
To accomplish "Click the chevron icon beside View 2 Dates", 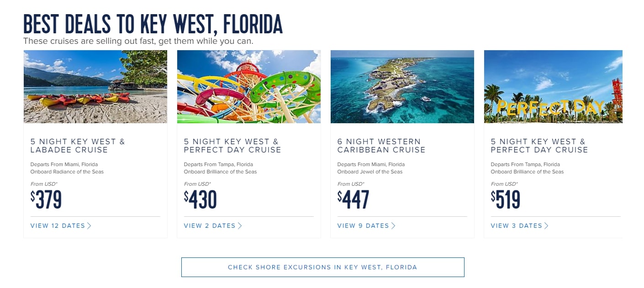I will tap(240, 225).
